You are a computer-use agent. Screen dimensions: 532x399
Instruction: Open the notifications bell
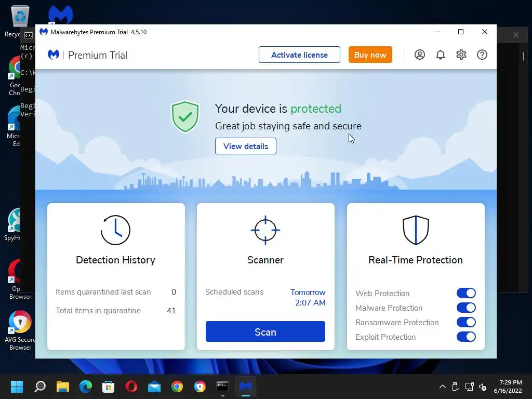tap(441, 55)
